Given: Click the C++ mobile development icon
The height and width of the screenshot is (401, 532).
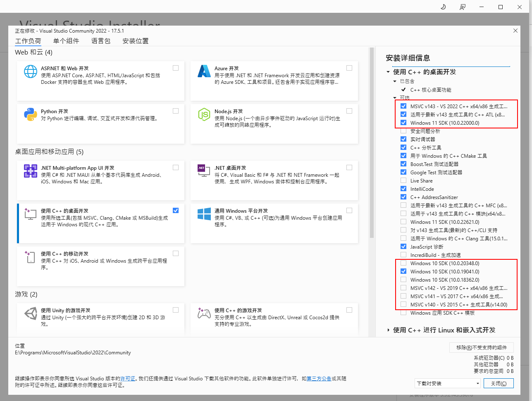Looking at the screenshot, I should coord(31,257).
